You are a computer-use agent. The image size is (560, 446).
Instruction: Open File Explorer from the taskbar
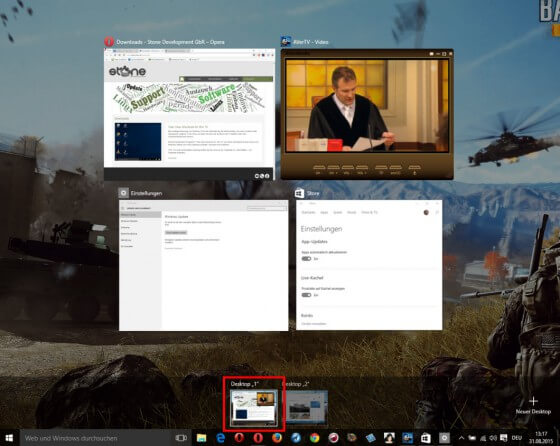coord(201,438)
